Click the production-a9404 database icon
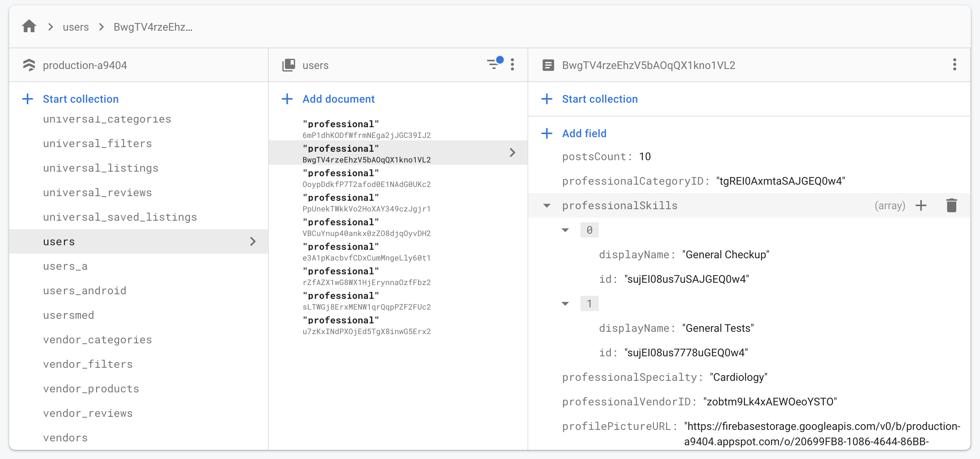Viewport: 980px width, 459px height. click(x=29, y=65)
